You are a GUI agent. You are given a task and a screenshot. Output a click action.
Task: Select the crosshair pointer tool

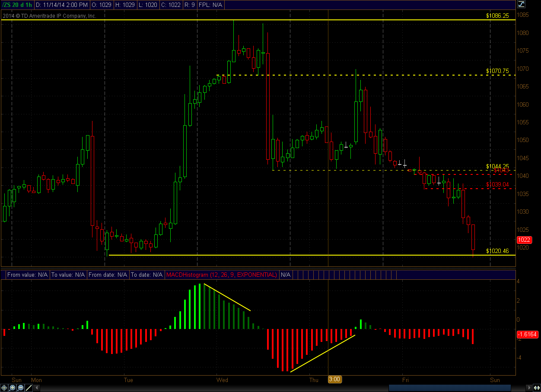[4, 388]
